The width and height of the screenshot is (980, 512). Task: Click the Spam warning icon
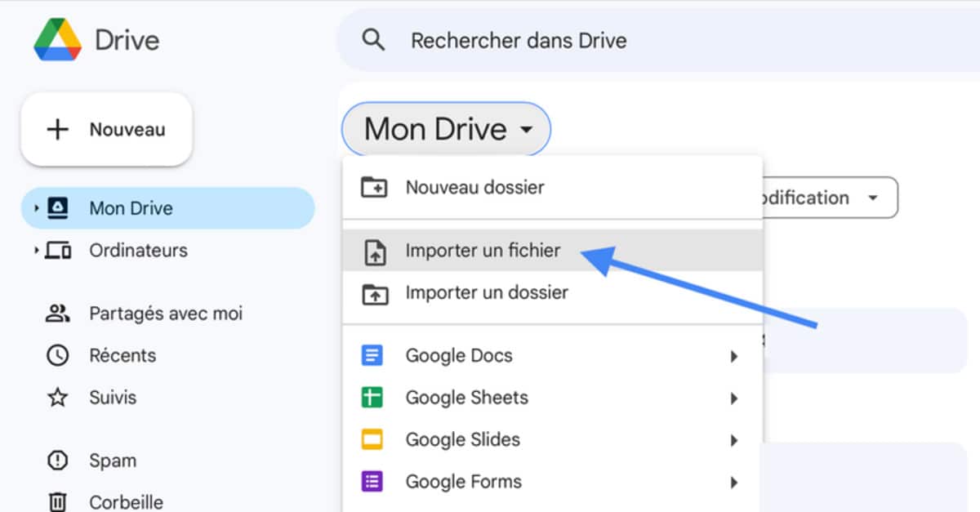click(57, 461)
